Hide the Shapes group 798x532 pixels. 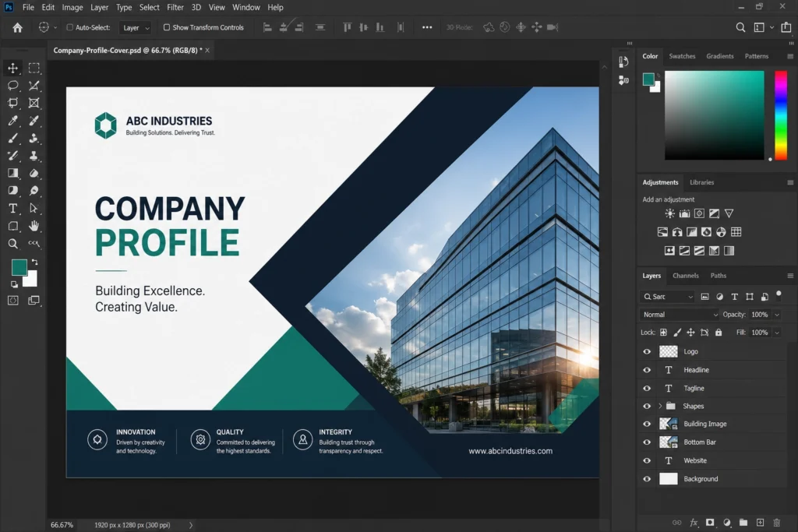647,406
